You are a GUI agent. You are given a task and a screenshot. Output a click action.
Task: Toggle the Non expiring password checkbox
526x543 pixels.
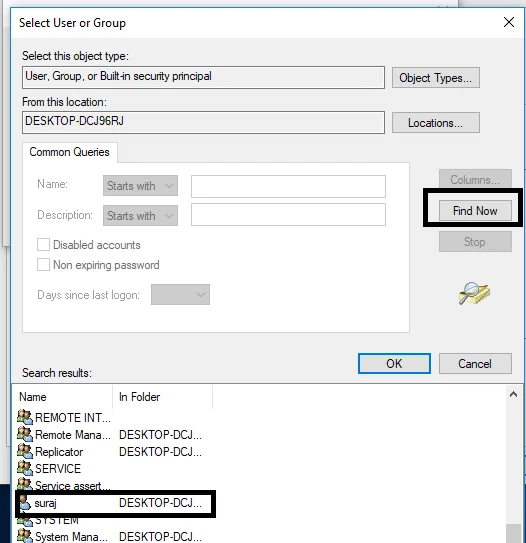(43, 265)
